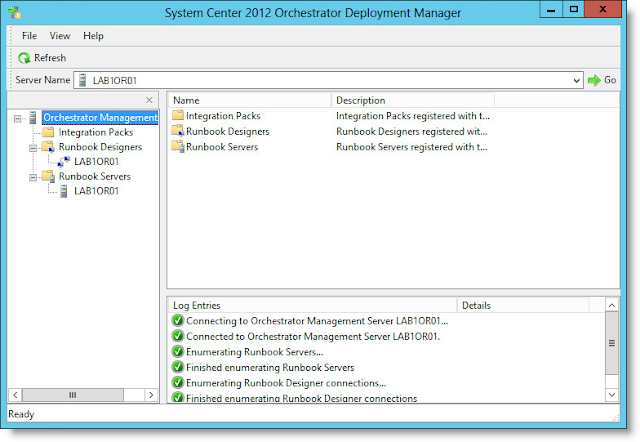This screenshot has width=640, height=442.
Task: Click green check icon beside 'Finished enumerating Runbook Servers'
Action: pyautogui.click(x=178, y=367)
